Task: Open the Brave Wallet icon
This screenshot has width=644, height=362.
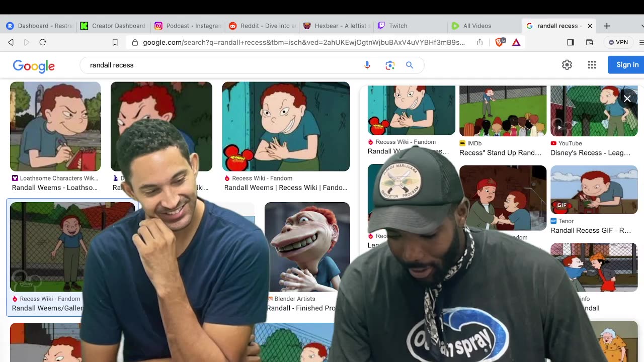Action: pos(590,42)
